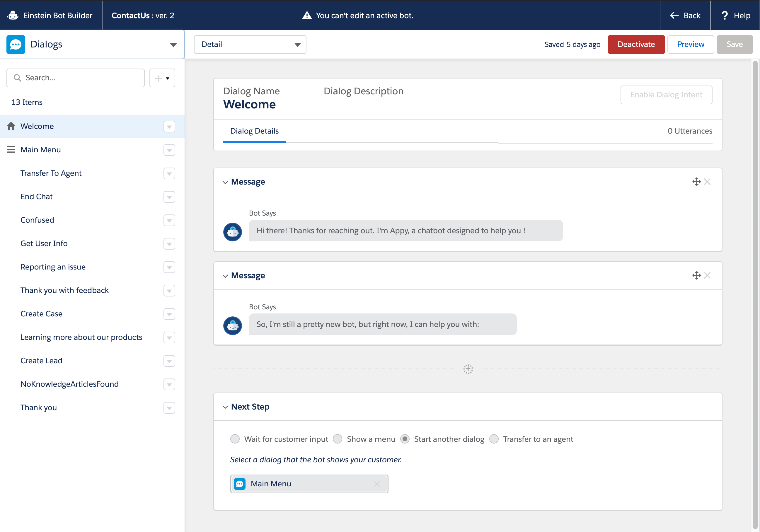Select Wait for customer input option
The width and height of the screenshot is (760, 532).
235,439
